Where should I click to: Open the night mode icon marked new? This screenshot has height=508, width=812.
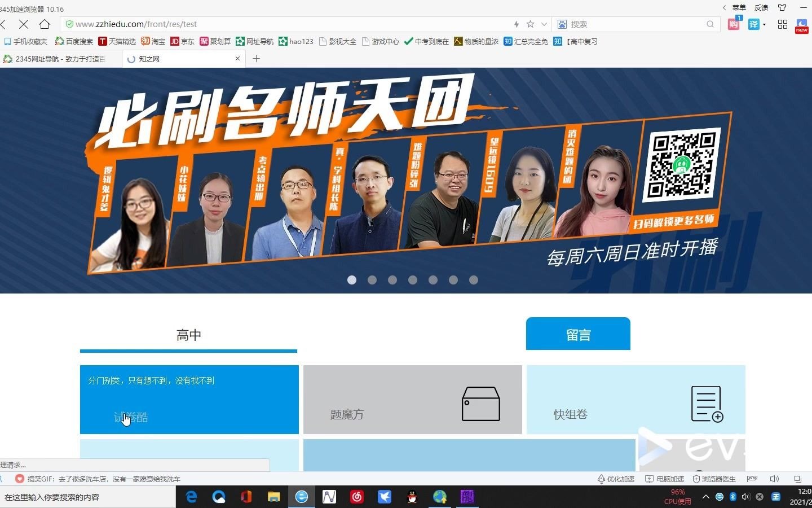[801, 25]
